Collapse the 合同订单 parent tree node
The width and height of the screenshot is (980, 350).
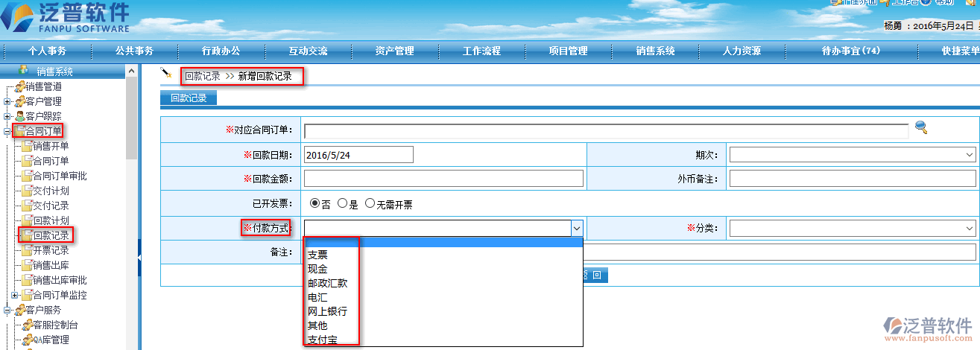pos(7,131)
